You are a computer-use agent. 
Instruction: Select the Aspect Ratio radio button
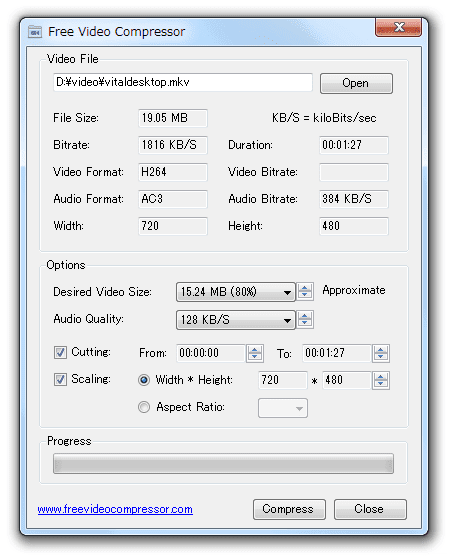(x=144, y=407)
